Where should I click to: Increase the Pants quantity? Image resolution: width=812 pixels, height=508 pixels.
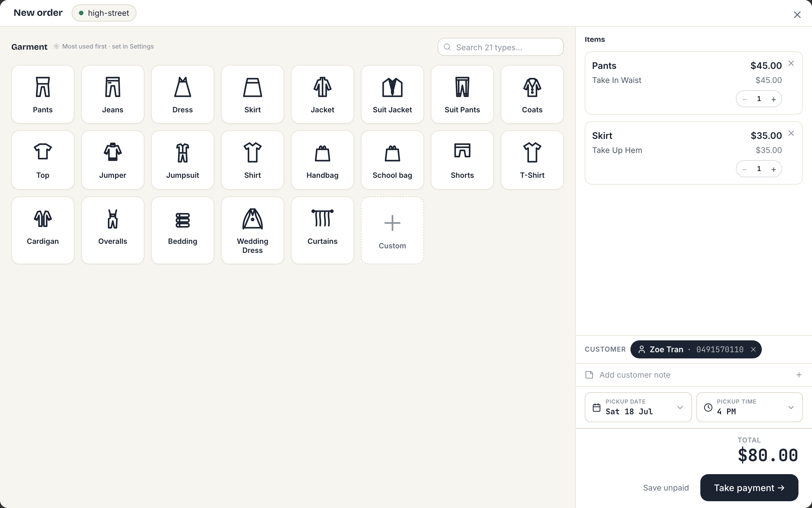click(773, 99)
